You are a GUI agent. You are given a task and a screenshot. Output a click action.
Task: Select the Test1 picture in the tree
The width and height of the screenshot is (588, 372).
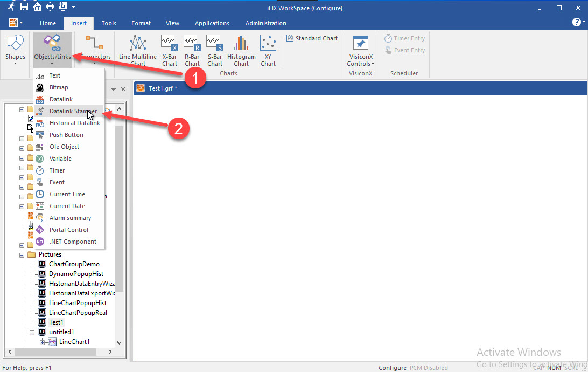click(x=56, y=322)
